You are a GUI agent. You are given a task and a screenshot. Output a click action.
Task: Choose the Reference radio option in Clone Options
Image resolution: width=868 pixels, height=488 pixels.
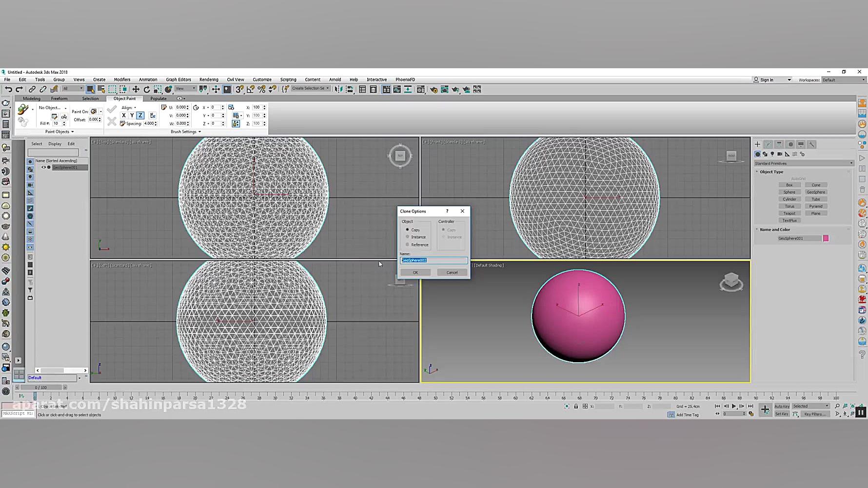(x=408, y=245)
